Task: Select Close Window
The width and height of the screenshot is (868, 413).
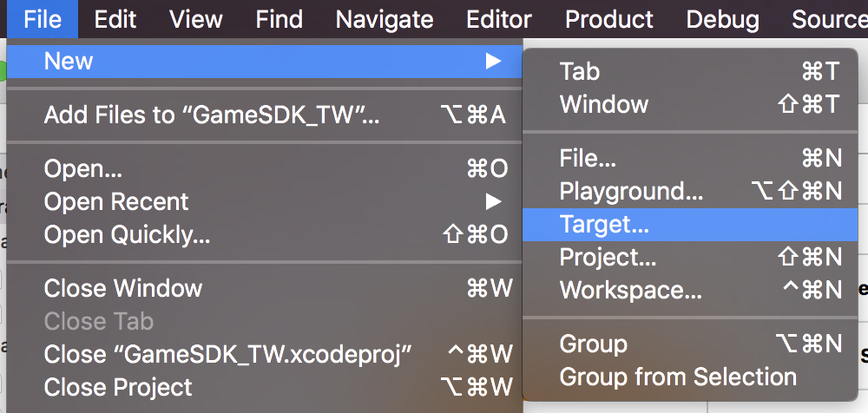Action: (x=122, y=289)
